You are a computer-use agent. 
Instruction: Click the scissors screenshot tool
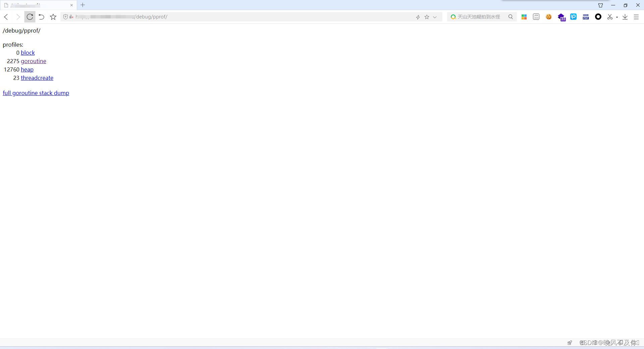[610, 17]
